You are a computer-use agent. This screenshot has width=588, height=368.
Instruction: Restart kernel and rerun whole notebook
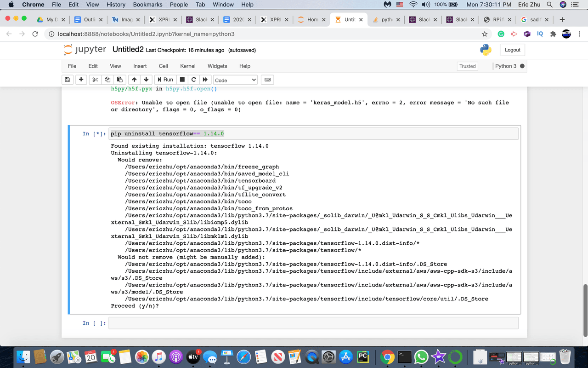(x=205, y=80)
